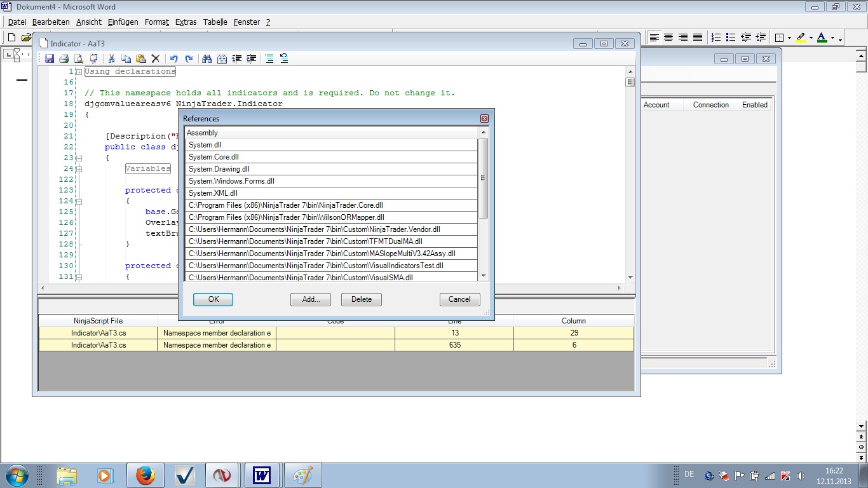Open Firefox from the Windows taskbar
This screenshot has height=488, width=868.
pos(146,475)
